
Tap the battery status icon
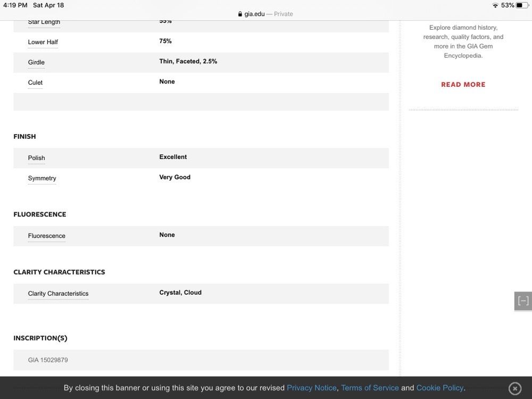[522, 5]
